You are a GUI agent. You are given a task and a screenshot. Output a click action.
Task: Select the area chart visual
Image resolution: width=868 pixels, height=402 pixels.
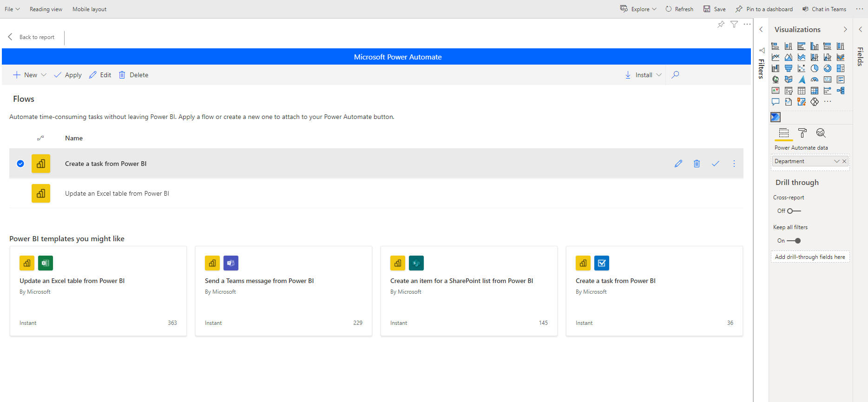(x=789, y=57)
